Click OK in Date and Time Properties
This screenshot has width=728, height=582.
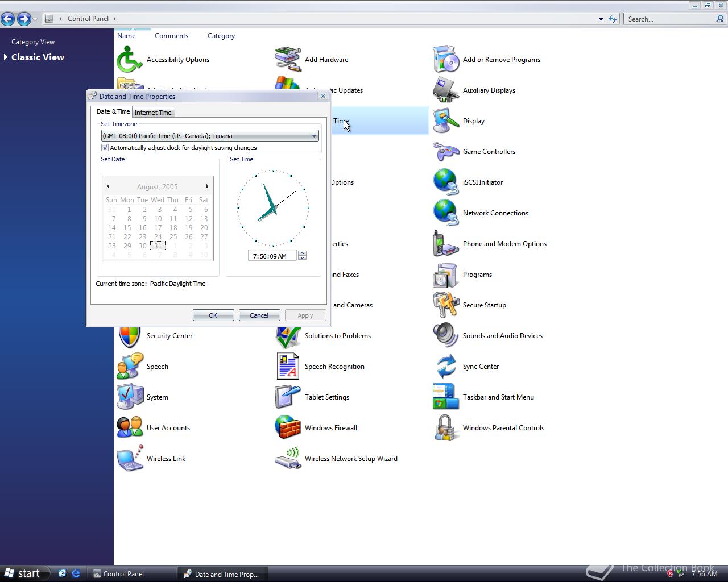coord(213,315)
